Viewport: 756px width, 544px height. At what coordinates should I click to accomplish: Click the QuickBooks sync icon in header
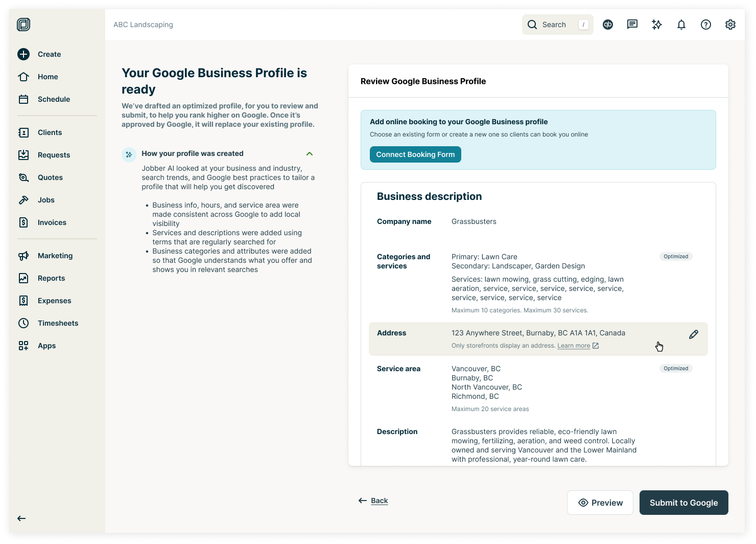coord(608,25)
